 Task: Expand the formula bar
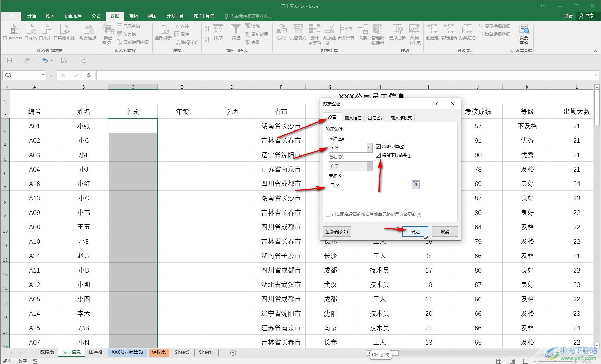tap(596, 75)
